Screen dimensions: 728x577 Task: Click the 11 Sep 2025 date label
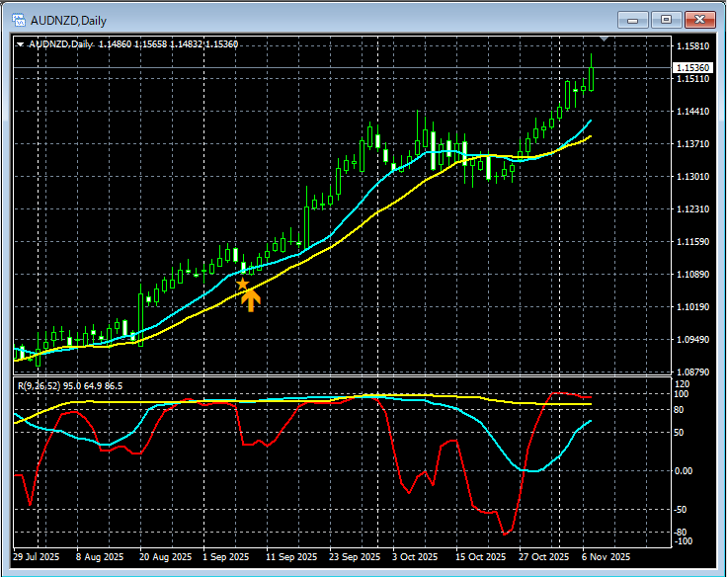click(291, 556)
